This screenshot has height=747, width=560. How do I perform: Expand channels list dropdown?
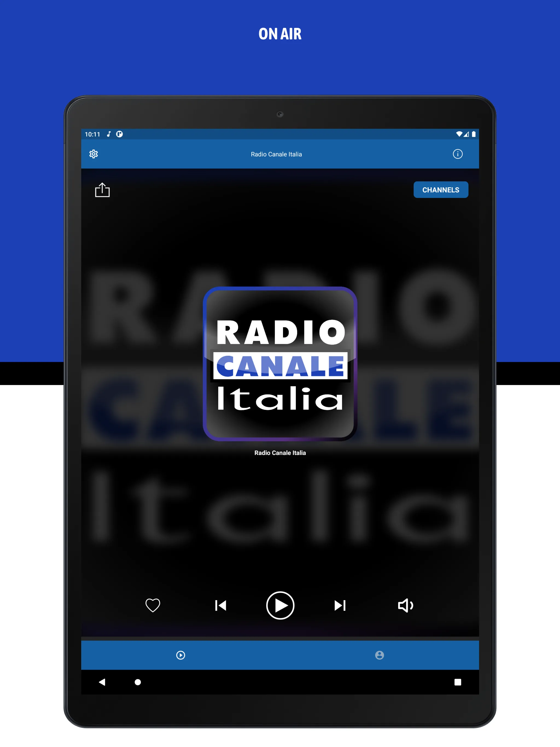[442, 190]
